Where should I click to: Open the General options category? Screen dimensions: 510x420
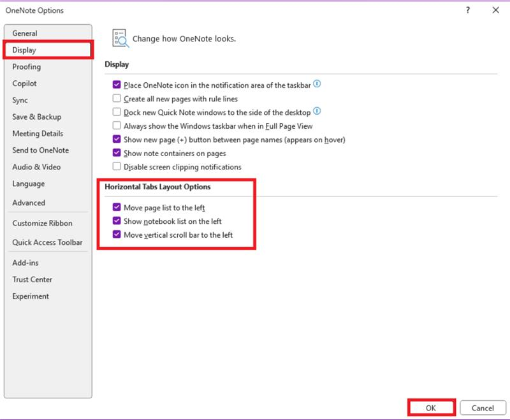pos(48,33)
